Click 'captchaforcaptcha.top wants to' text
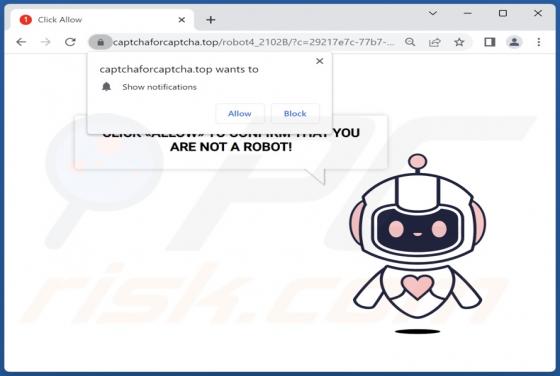Image resolution: width=560 pixels, height=376 pixels. click(x=179, y=69)
